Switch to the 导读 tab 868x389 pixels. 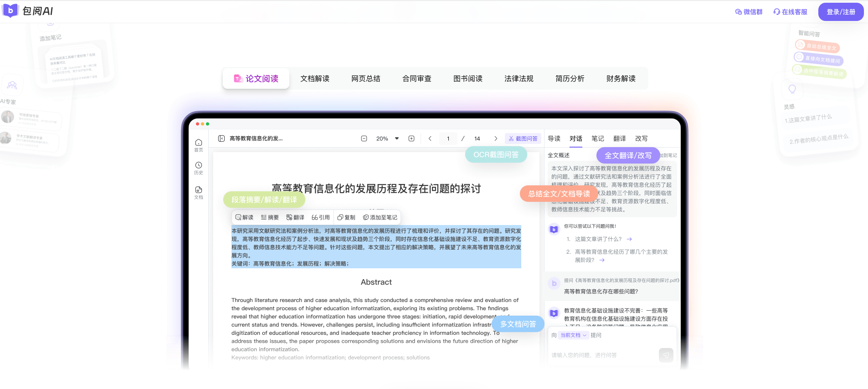click(554, 138)
